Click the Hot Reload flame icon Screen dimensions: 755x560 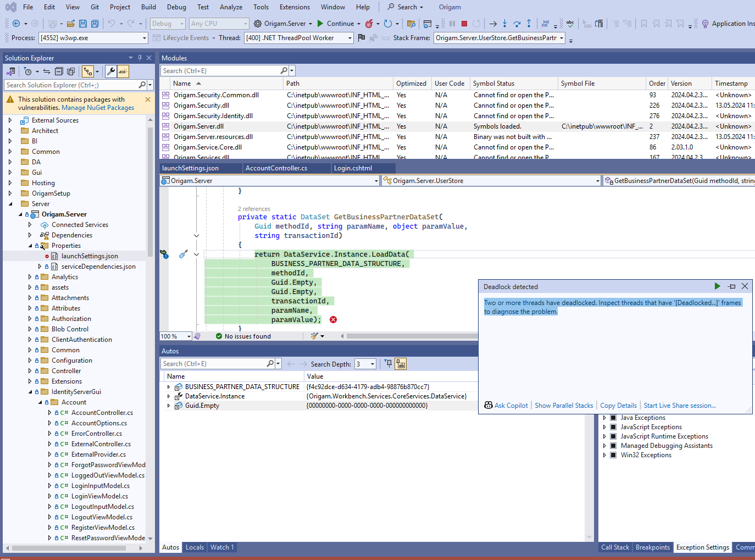tap(369, 24)
